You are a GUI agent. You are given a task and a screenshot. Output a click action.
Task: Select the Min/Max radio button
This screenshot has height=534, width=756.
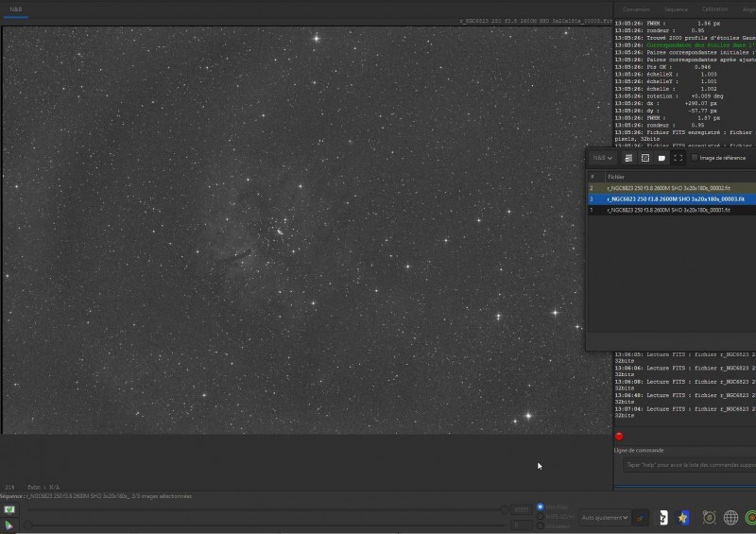(540, 507)
